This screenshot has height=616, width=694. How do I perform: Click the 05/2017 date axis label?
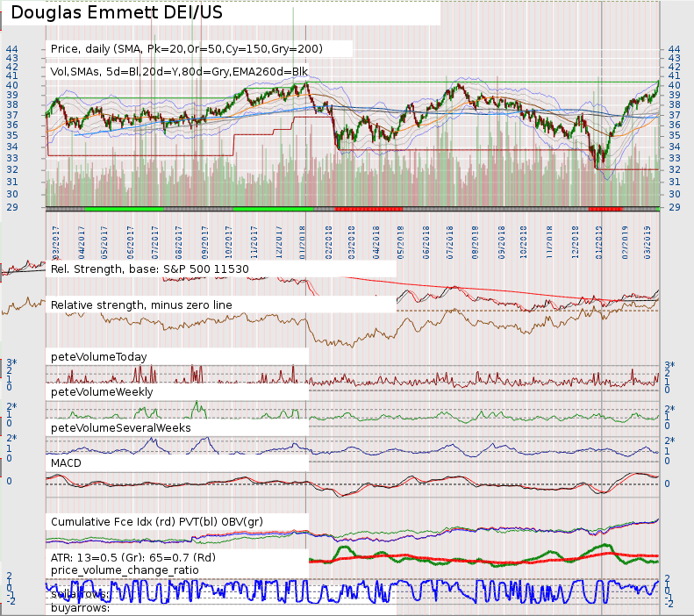point(104,242)
